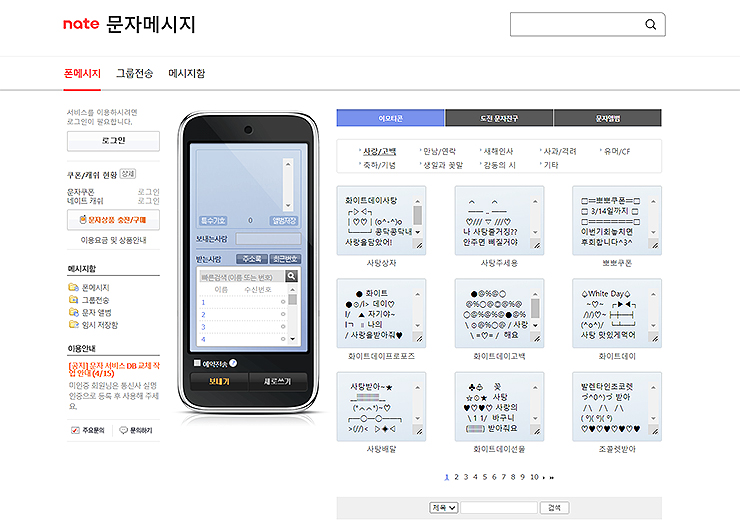Click the 검색 button below the emoticon list
The width and height of the screenshot is (740, 527).
click(555, 508)
